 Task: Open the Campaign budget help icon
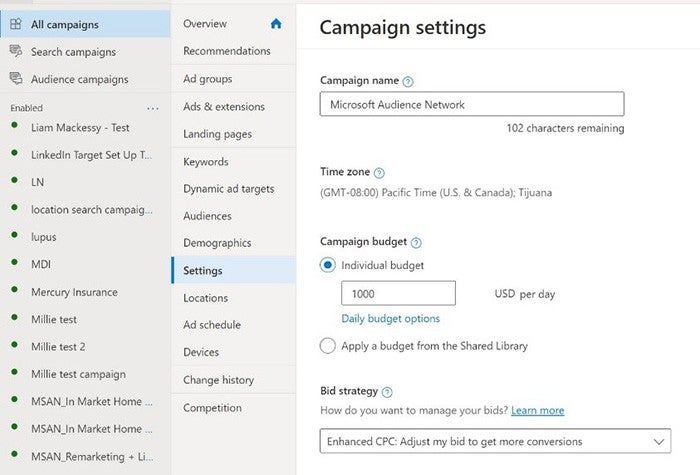click(416, 242)
